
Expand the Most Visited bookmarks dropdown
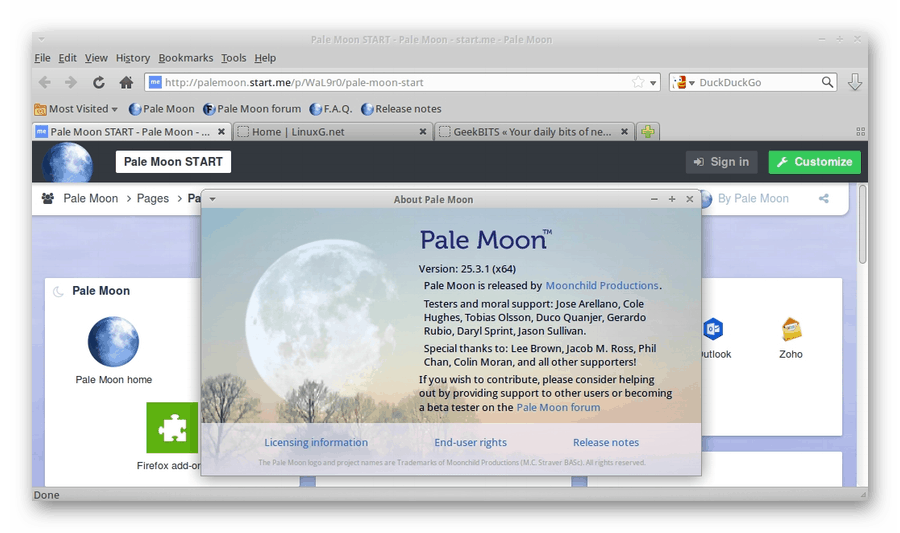(x=76, y=109)
